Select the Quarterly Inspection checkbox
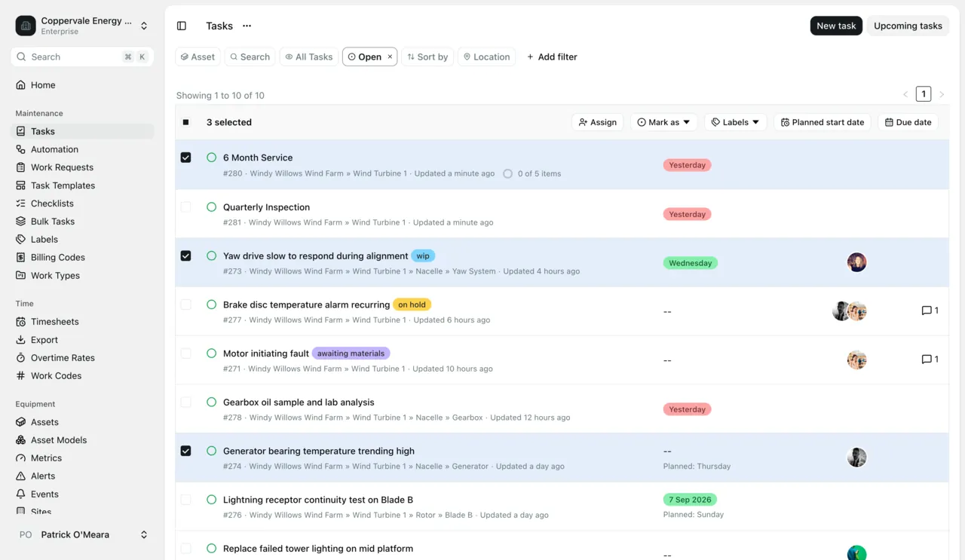 coord(185,207)
